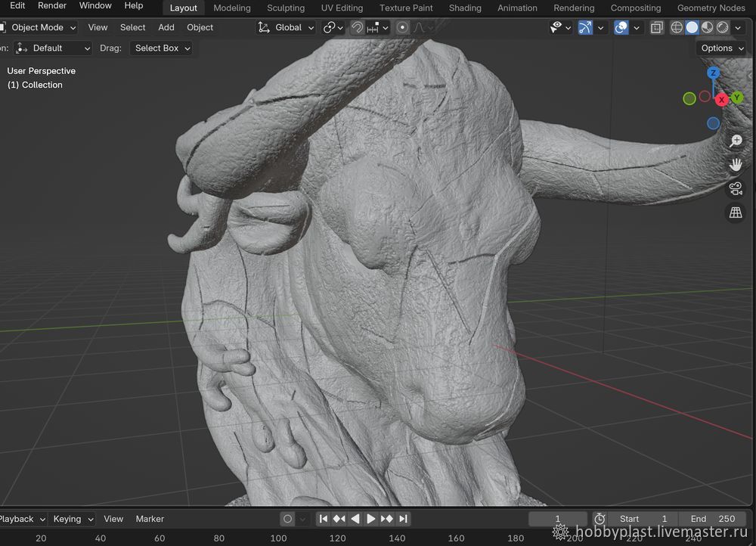Open the timeline View menu

[113, 519]
